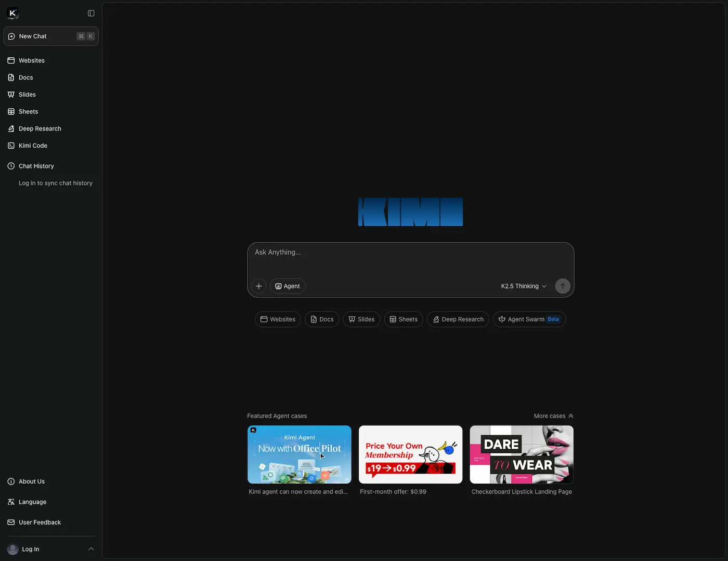Click the Kimi logo icon in sidebar
The width and height of the screenshot is (728, 561).
13,13
